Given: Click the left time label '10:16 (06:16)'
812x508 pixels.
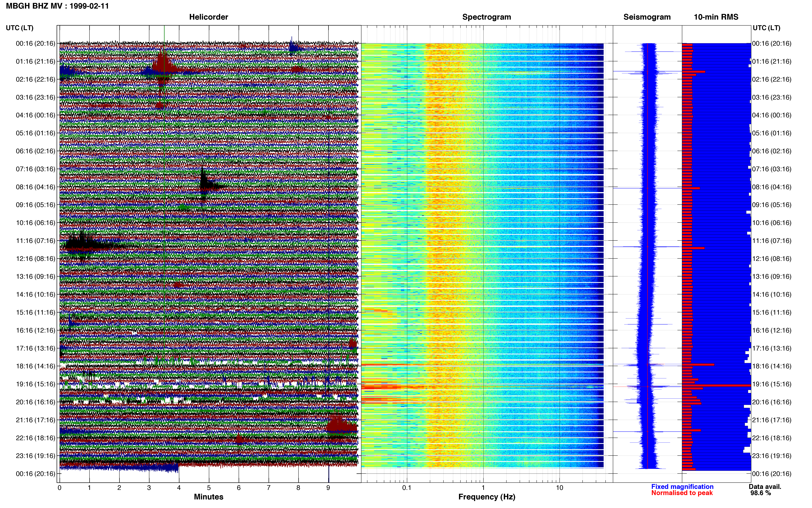Looking at the screenshot, I should (x=36, y=223).
